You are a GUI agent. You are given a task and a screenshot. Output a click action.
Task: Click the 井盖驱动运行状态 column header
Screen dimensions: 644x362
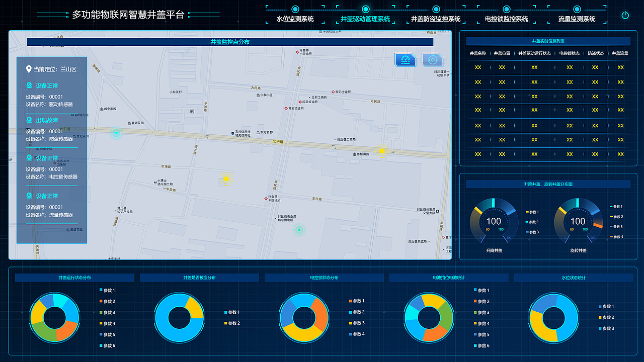pos(534,53)
